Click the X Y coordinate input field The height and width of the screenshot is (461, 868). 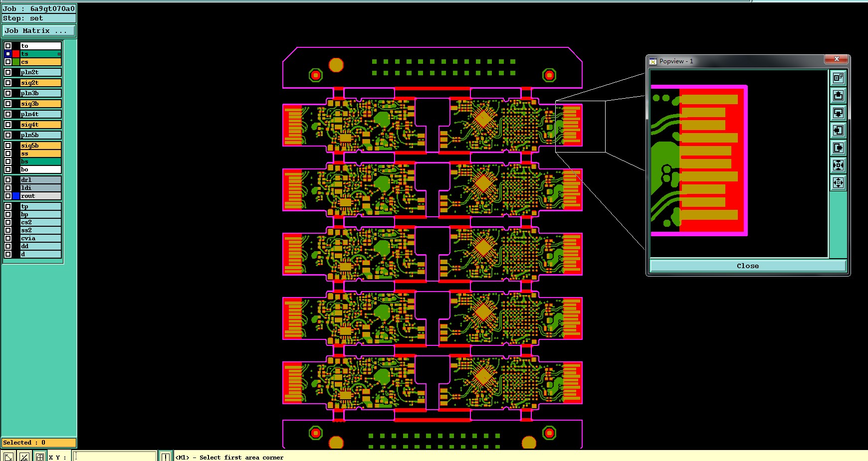tap(115, 457)
